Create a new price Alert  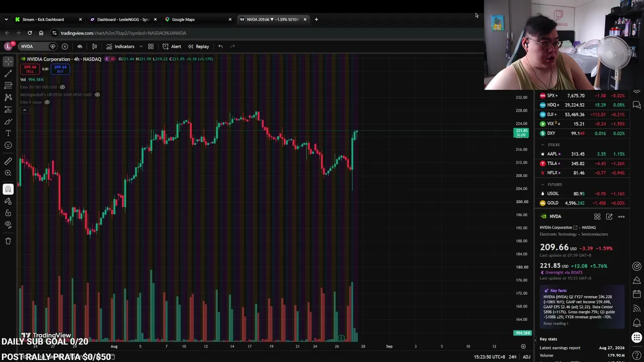point(172,46)
